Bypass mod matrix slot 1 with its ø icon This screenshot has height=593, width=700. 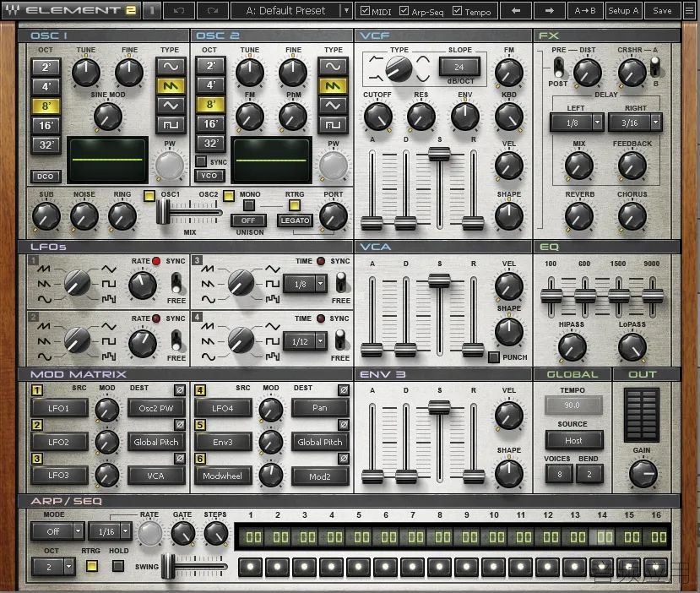180,389
